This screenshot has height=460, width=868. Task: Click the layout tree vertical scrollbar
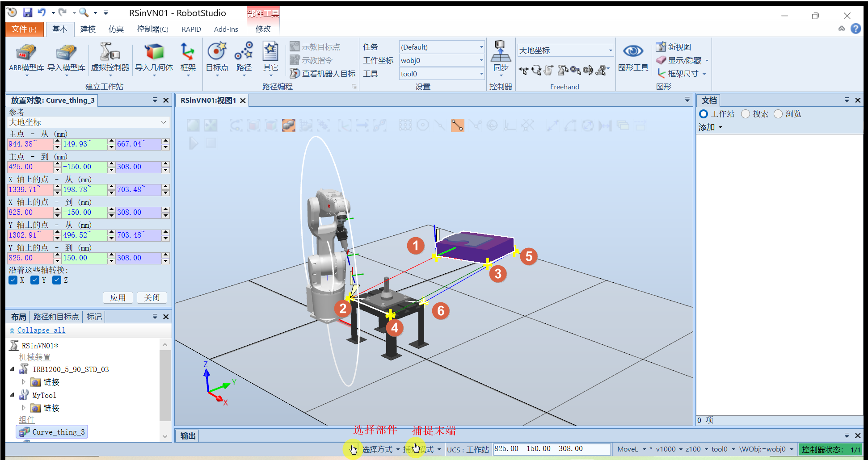[165, 385]
